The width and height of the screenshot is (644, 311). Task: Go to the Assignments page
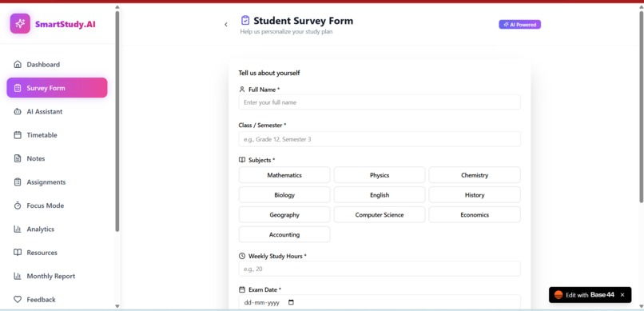pos(57,182)
